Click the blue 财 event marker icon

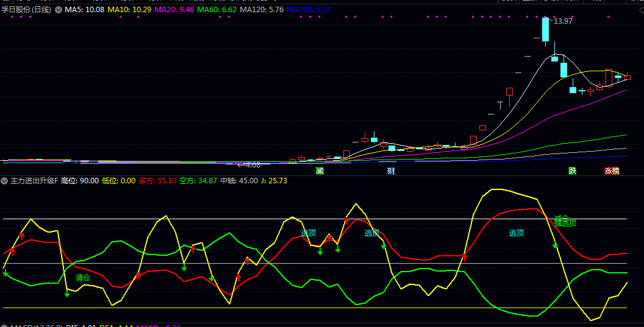click(x=391, y=171)
